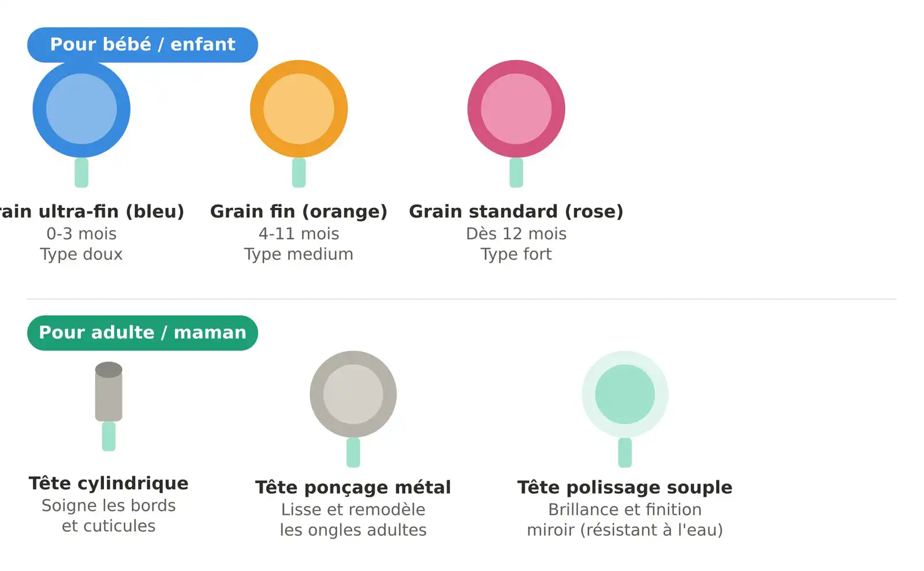
Task: Click the blue ultra-fine grain head icon
Action: click(81, 110)
